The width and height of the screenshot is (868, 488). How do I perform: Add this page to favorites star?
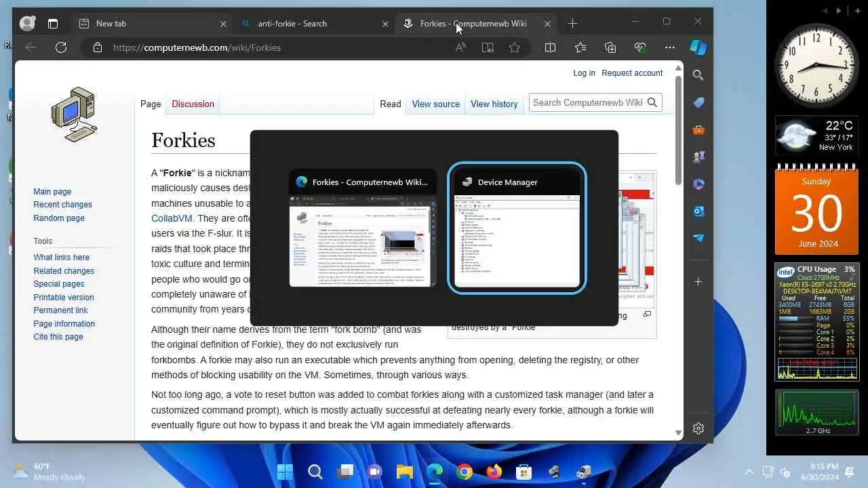[x=515, y=47]
